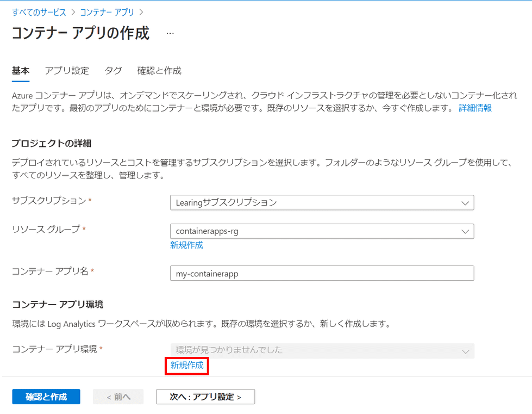Open the すべてのサービス breadcrumb link
This screenshot has height=414, width=532.
click(39, 12)
